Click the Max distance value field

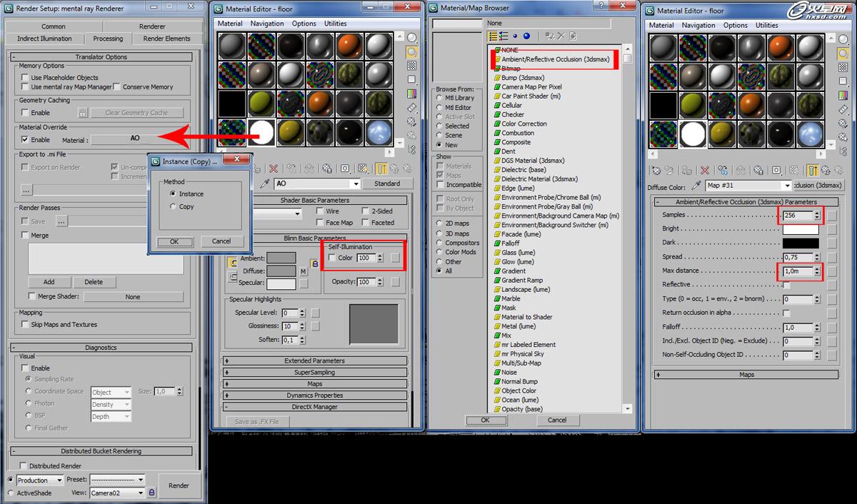coord(798,271)
